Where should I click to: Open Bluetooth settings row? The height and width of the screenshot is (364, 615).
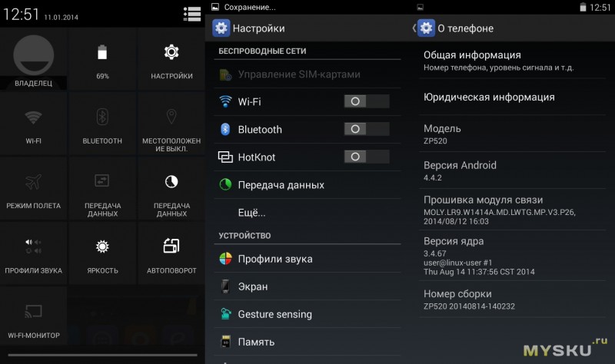[x=307, y=129]
